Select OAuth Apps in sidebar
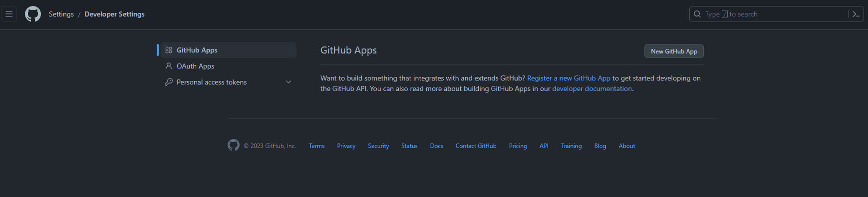 (x=229, y=66)
